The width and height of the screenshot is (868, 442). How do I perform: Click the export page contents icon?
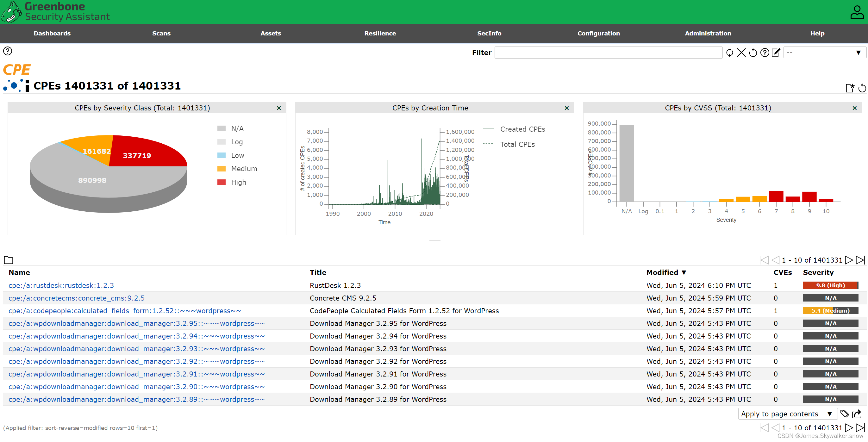[x=857, y=414]
